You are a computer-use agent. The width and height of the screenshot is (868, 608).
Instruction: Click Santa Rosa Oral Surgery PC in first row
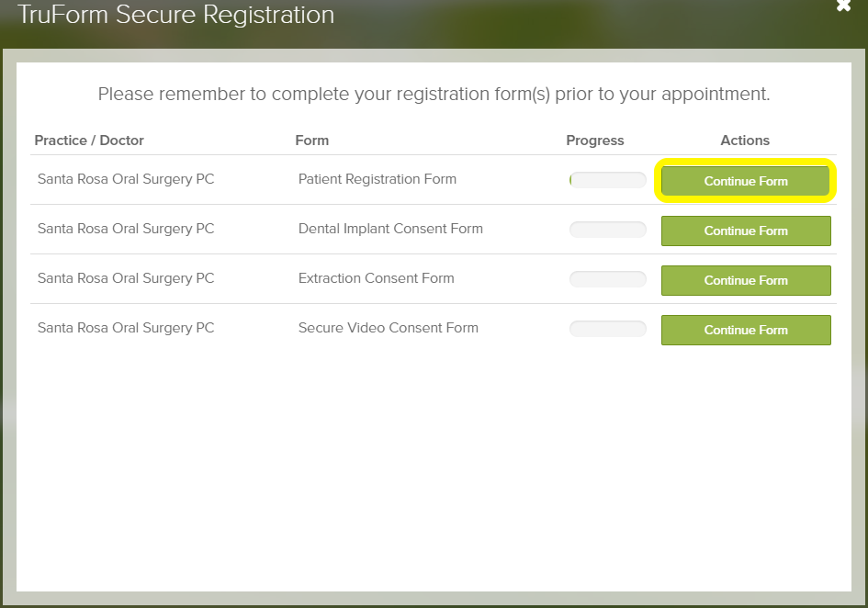tap(126, 179)
